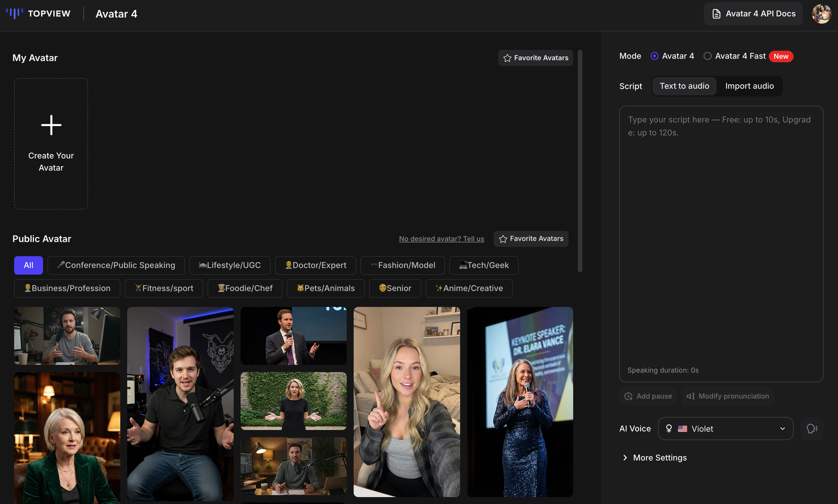Switch to the Text to audio tab
Viewport: 838px width, 504px height.
tap(684, 86)
